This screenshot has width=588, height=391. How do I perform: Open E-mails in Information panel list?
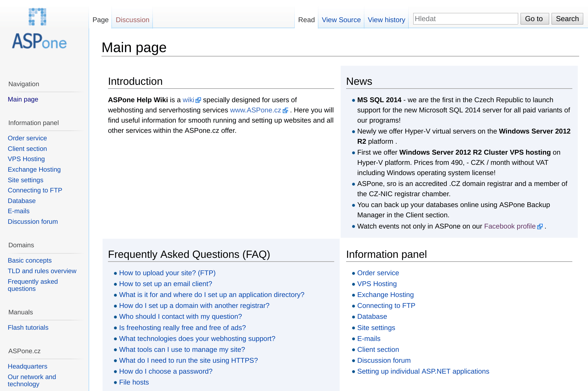[369, 339]
